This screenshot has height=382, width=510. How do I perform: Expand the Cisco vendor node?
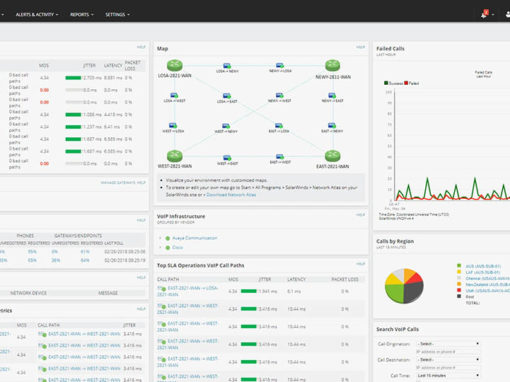click(x=160, y=247)
